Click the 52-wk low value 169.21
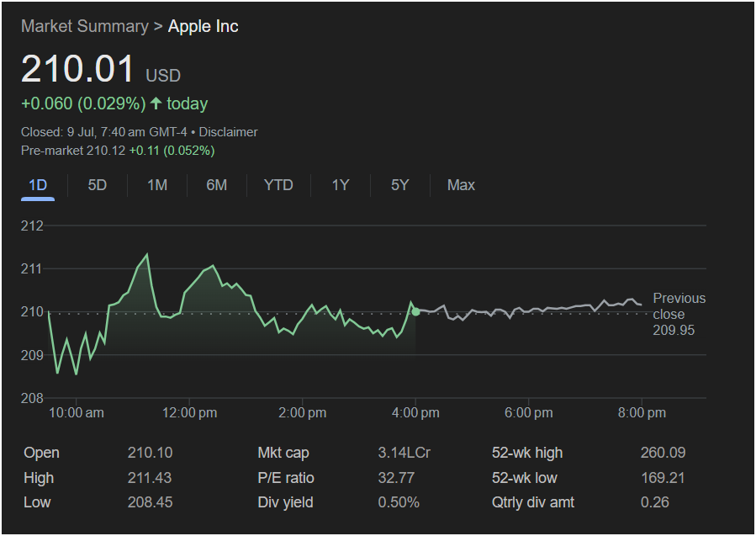Viewport: 756px width, 536px height. tap(663, 478)
